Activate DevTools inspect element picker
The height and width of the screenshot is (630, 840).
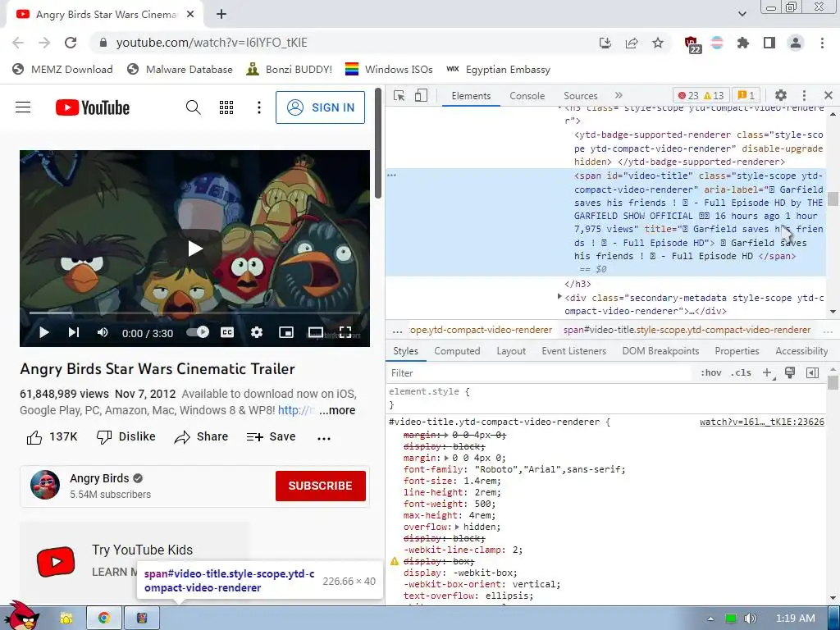point(399,95)
